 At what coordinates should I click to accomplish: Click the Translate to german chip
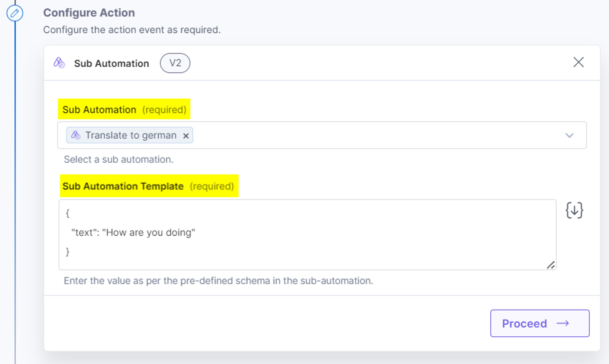click(130, 135)
